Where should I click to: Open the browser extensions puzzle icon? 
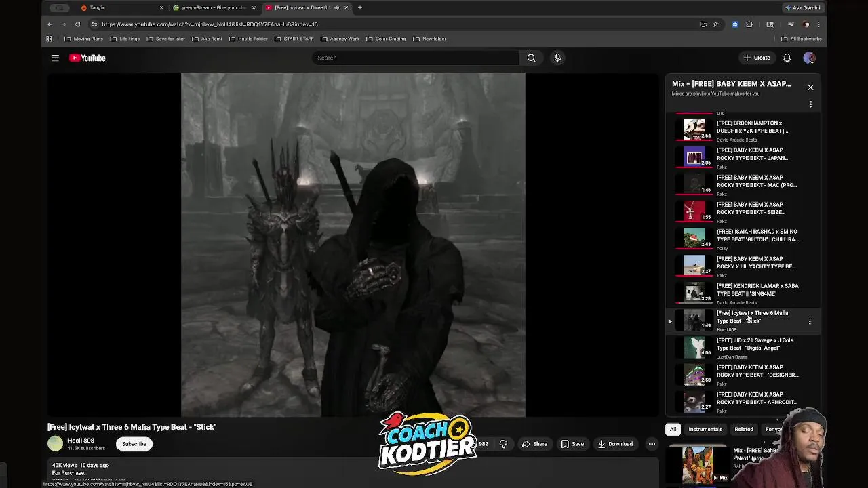pyautogui.click(x=749, y=24)
